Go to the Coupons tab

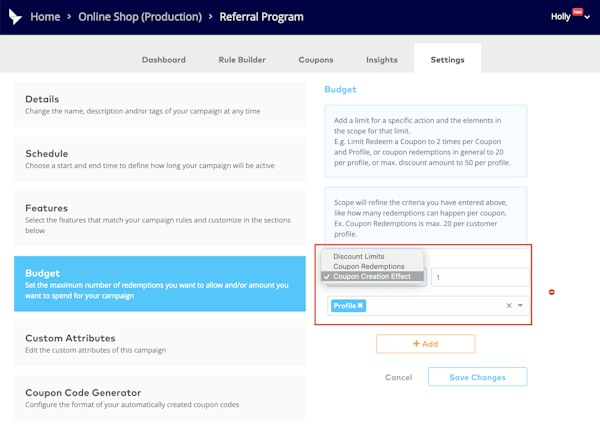tap(316, 60)
